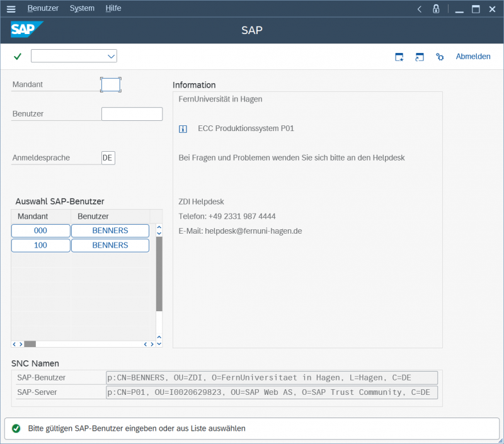Click the SAP-Benutzer SNC name field
504x444 pixels.
(272, 378)
